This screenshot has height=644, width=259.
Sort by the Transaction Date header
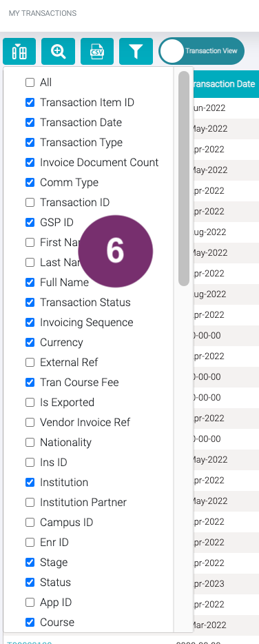click(x=223, y=84)
